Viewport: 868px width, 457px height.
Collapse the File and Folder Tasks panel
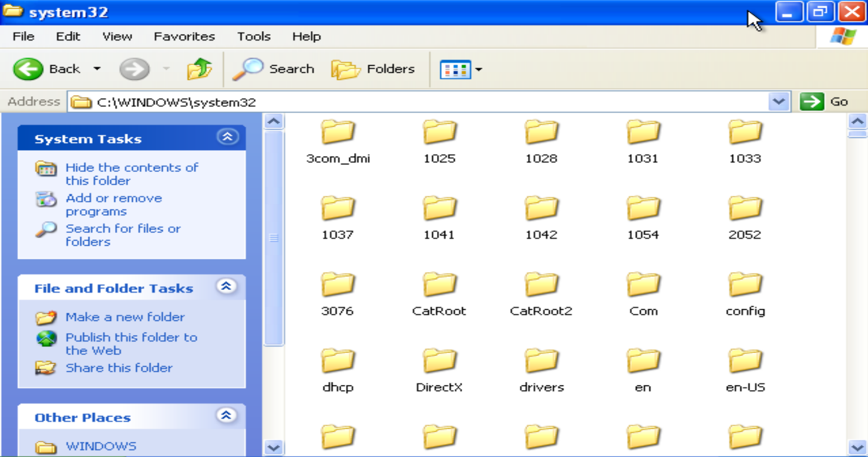click(x=227, y=286)
